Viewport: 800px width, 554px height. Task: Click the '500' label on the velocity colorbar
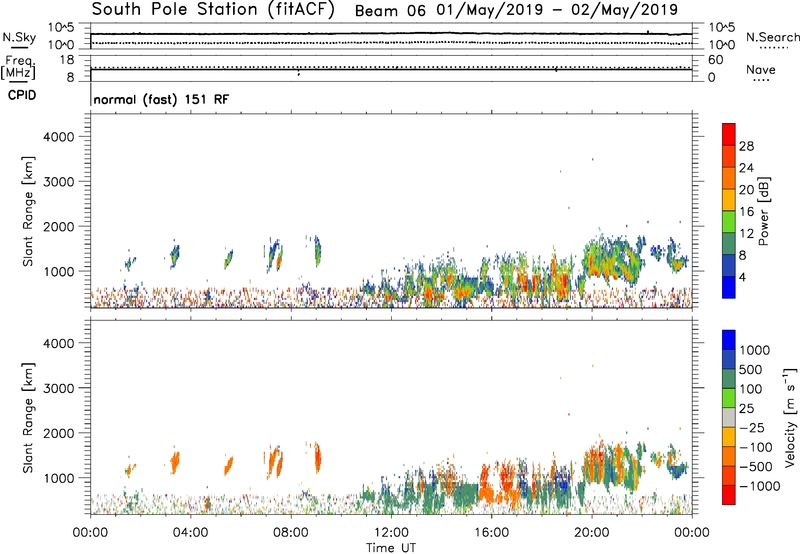(751, 369)
